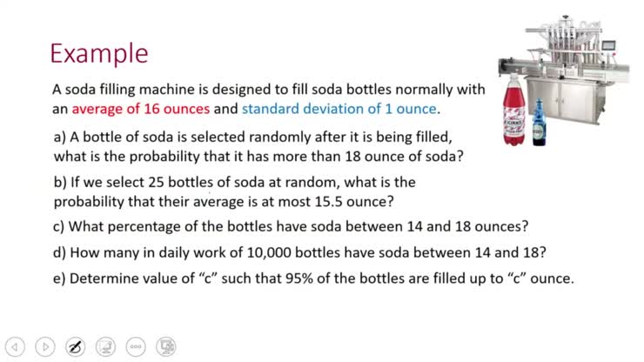The height and width of the screenshot is (362, 644).
Task: Click the "Example" slide title
Action: [98, 53]
